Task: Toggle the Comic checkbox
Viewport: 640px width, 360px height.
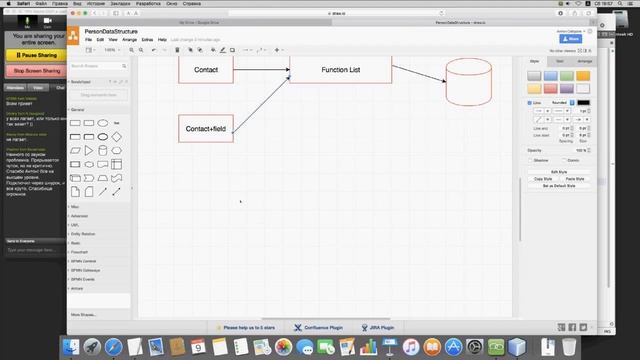Action: click(x=564, y=160)
